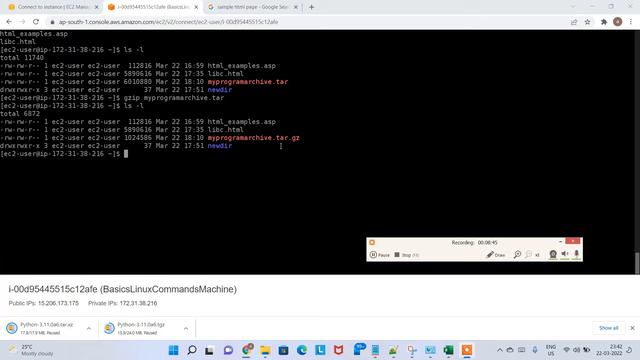Close the Connect to instance tab
The width and height of the screenshot is (640, 360).
tap(97, 7)
